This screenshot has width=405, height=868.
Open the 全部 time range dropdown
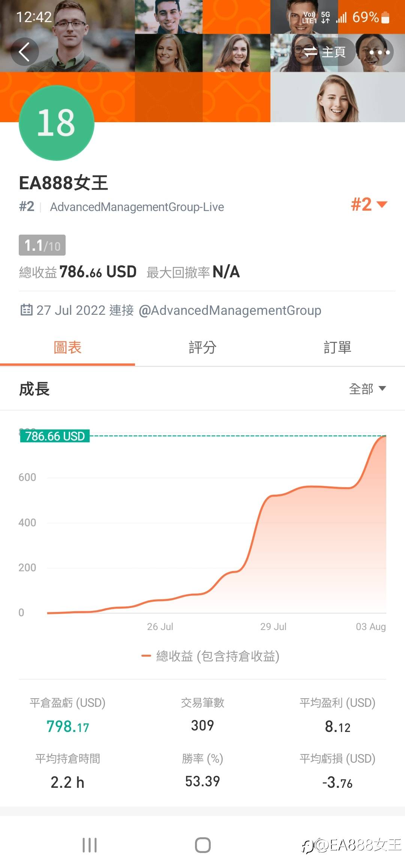[x=367, y=389]
